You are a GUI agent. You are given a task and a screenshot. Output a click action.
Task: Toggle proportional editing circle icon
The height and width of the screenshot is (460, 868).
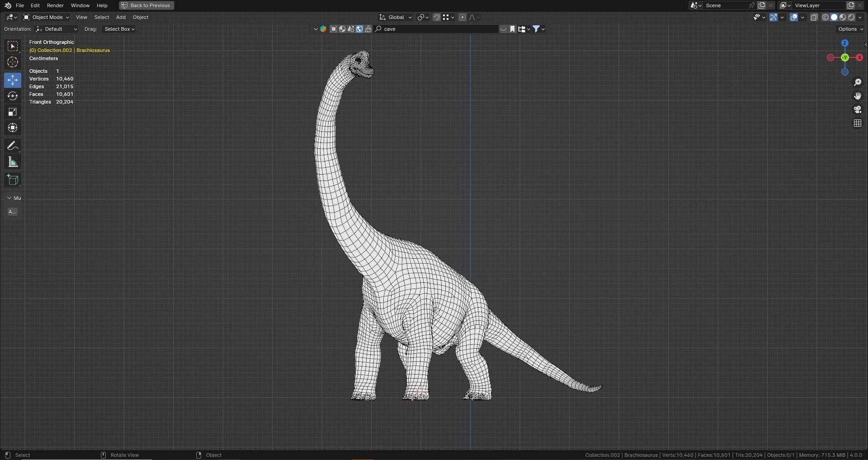coord(462,17)
